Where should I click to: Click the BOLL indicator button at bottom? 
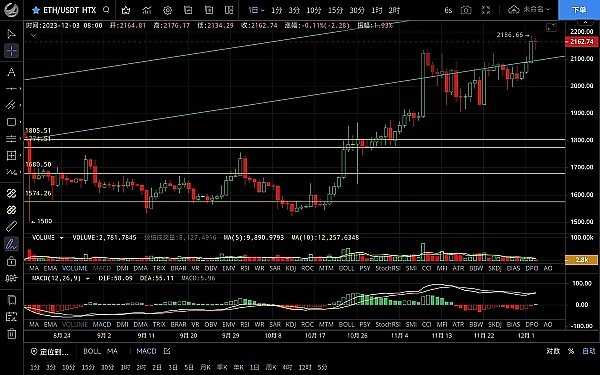click(x=92, y=351)
